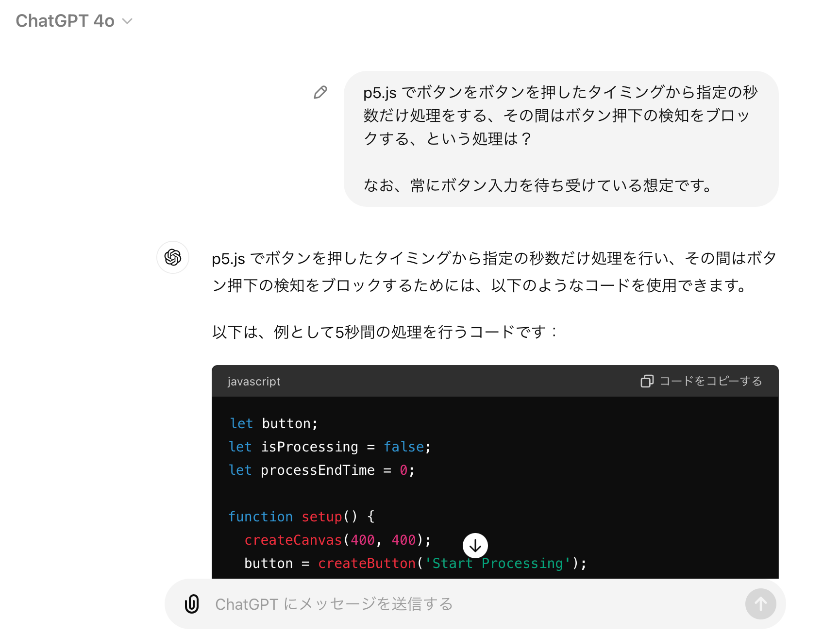Click the javascript language label
Image resolution: width=840 pixels, height=634 pixels.
coord(254,382)
